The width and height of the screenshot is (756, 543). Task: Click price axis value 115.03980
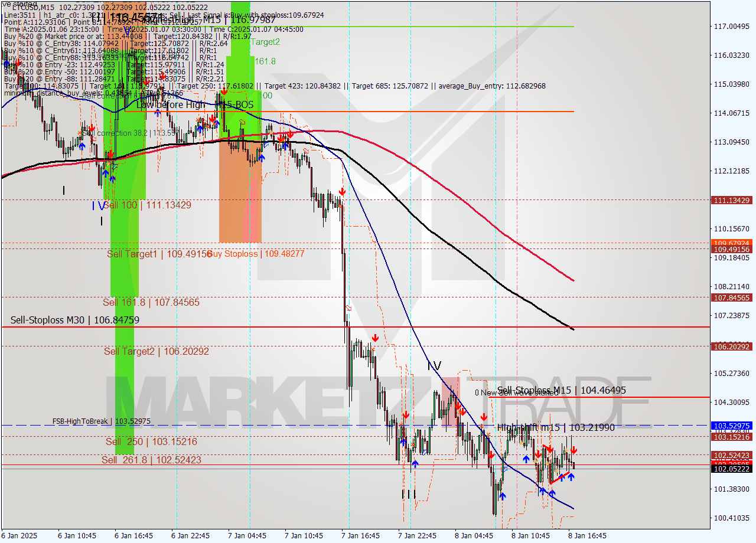731,84
